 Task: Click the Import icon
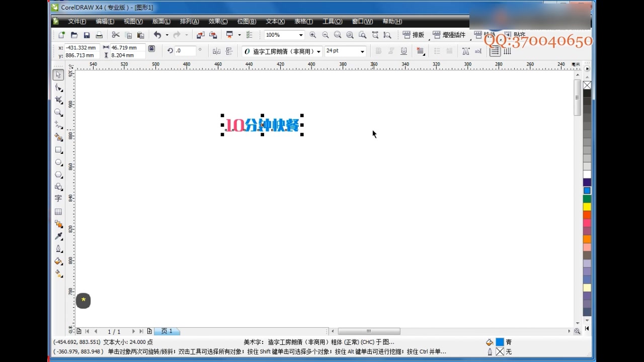200,35
